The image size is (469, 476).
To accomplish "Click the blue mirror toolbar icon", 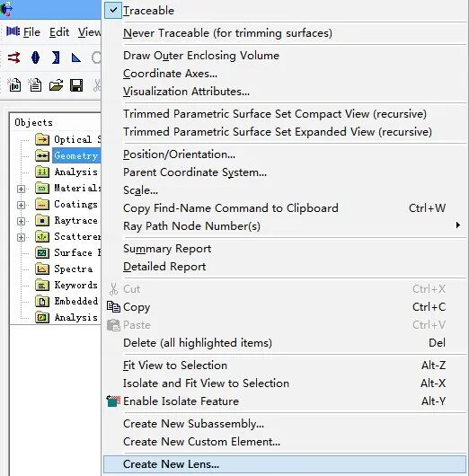I will tap(56, 57).
